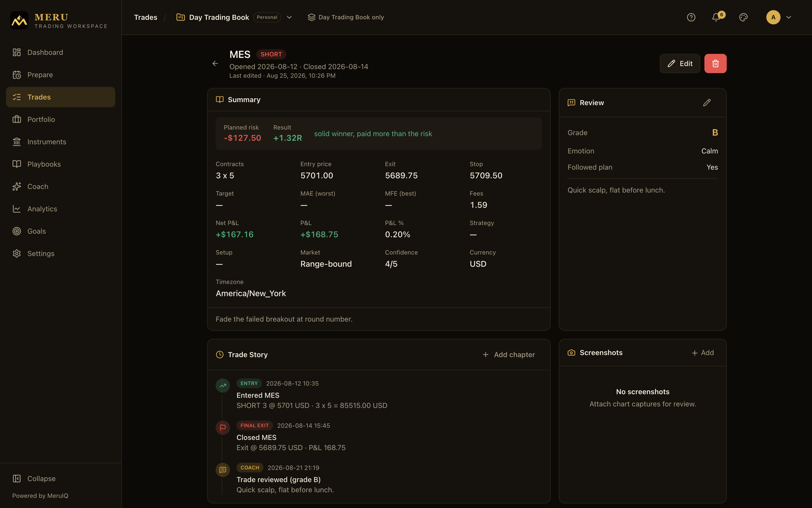The image size is (812, 508).
Task: Click the P&L value +$168.75
Action: pos(319,234)
